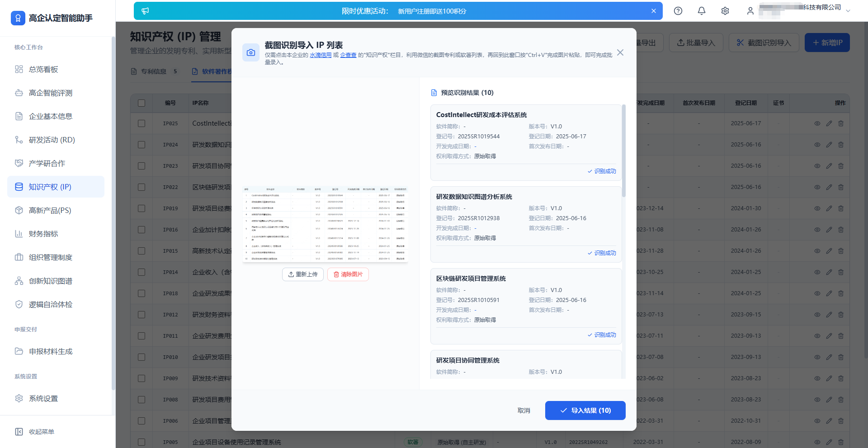The image size is (868, 448).
Task: Click 研发项目协同管理系统 result title
Action: [x=468, y=360]
